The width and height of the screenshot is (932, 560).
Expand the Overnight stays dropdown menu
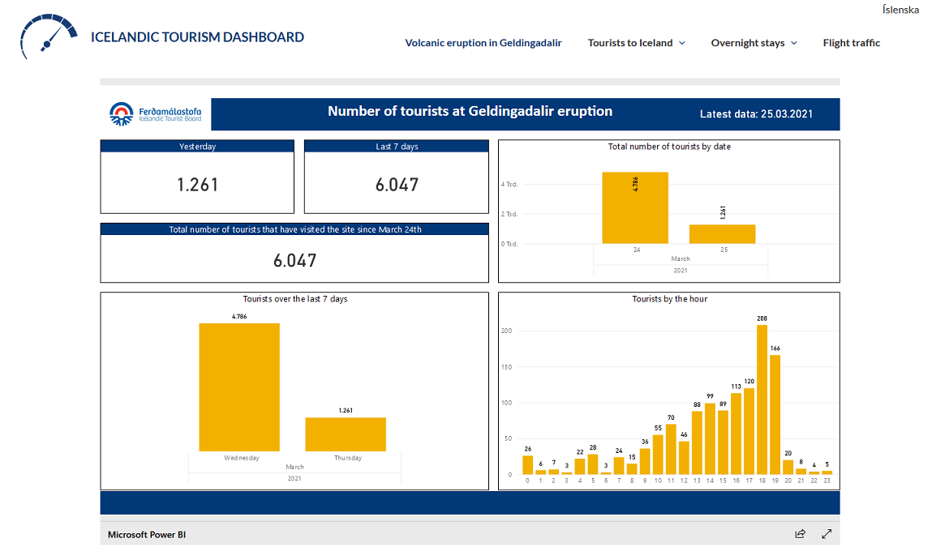click(754, 43)
